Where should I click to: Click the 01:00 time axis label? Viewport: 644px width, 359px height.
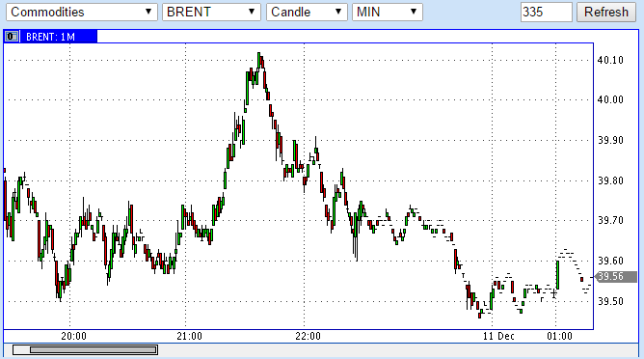tap(559, 337)
